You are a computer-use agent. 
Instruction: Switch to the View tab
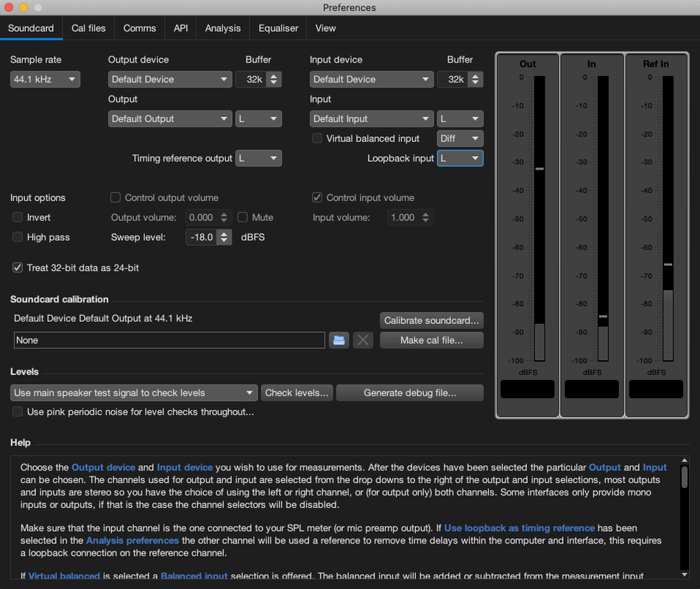click(x=325, y=28)
